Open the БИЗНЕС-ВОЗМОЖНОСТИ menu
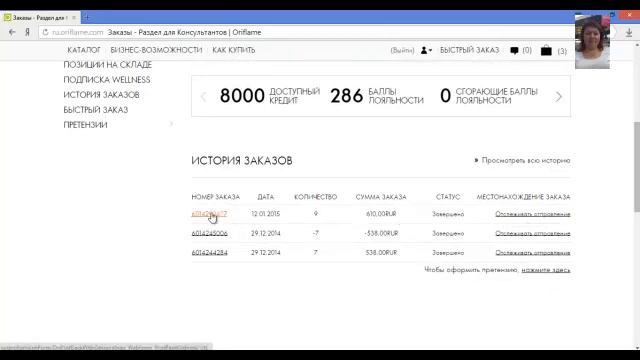Screen dimensions: 640x360 pos(156,50)
